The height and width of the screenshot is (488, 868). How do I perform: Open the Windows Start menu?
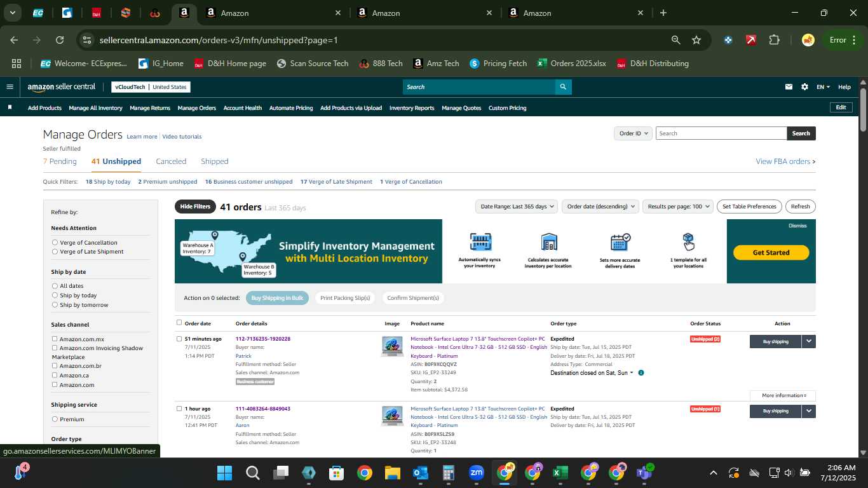coord(224,473)
